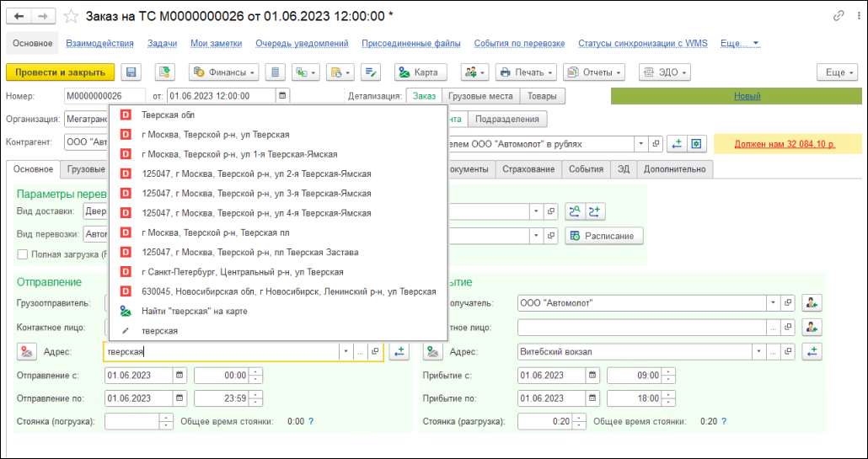
Task: Click the save (floppy disk) icon
Action: [x=131, y=72]
